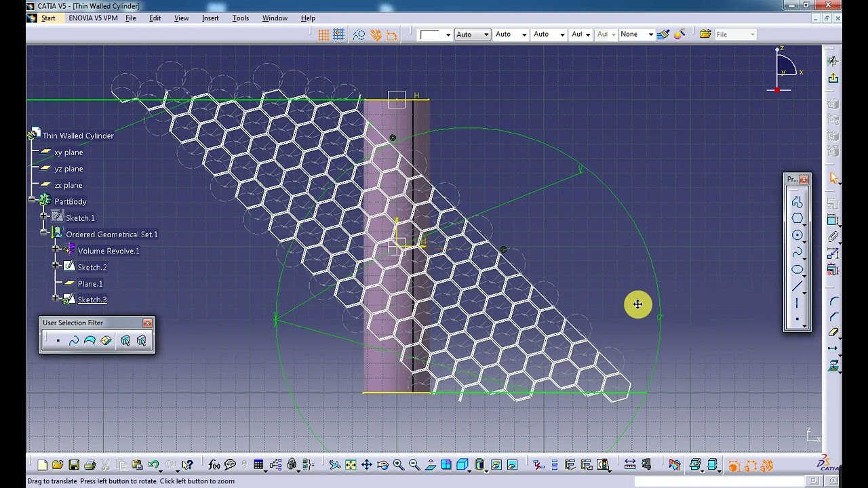This screenshot has height=488, width=868.
Task: Select the Circle tool in Profile toolbar
Action: 797,235
